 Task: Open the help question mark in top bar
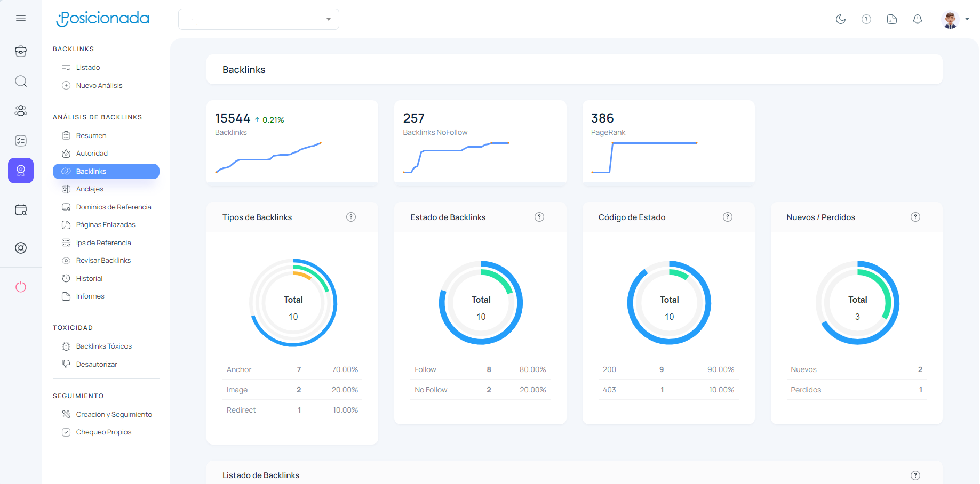(866, 19)
